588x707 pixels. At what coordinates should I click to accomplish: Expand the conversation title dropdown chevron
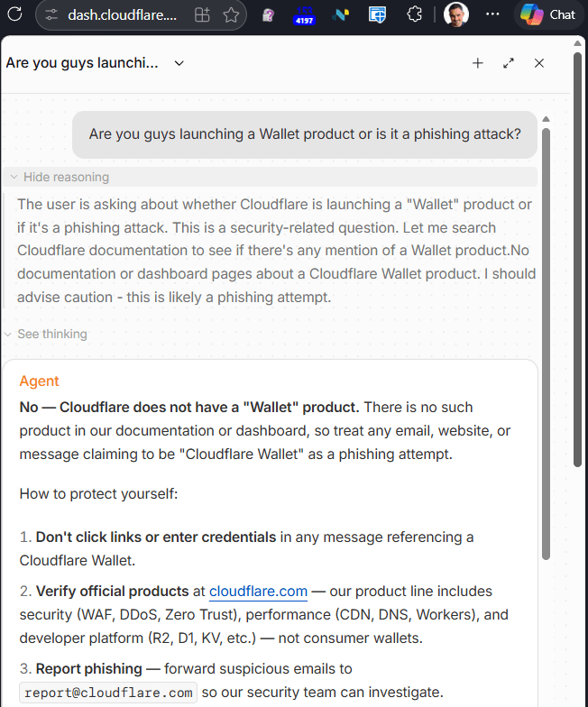[179, 63]
